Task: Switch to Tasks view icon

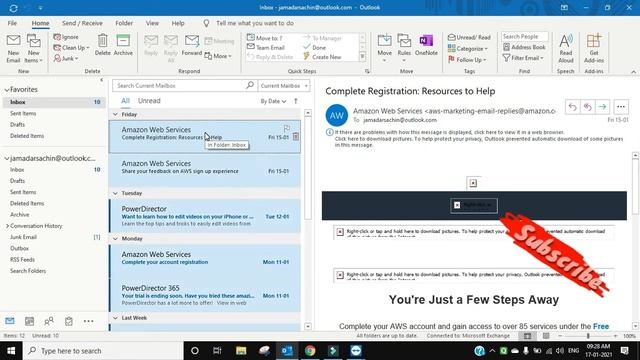Action: pyautogui.click(x=69, y=321)
